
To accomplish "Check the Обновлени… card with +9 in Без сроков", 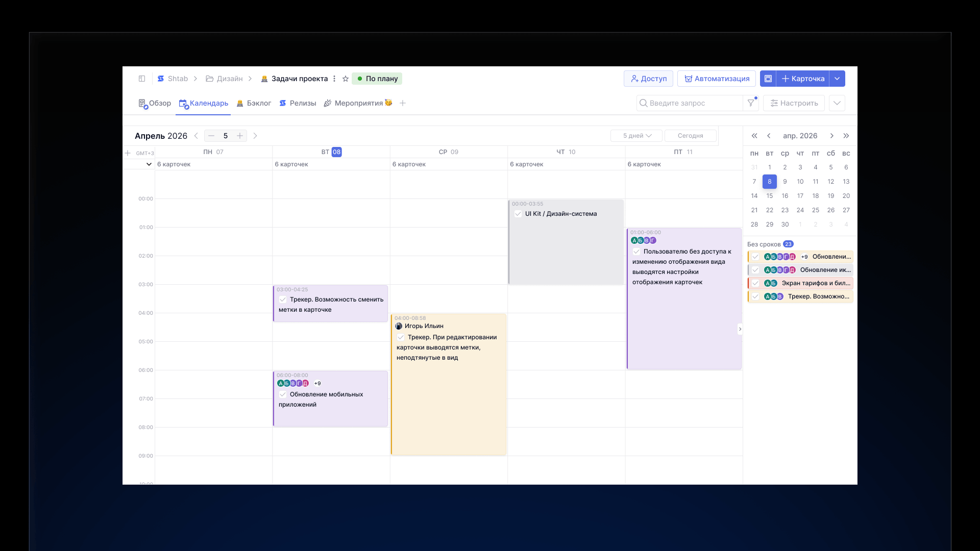I will 755,257.
